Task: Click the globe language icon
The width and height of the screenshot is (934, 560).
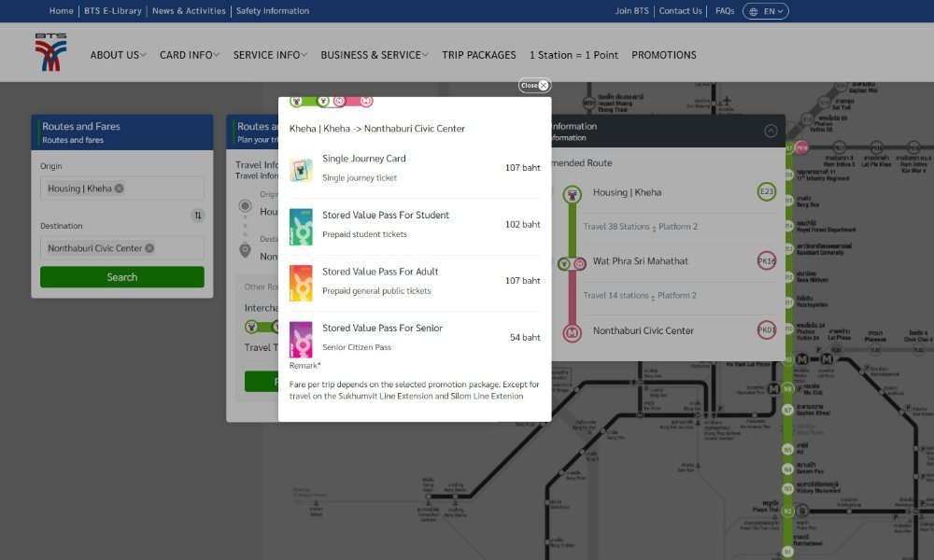Action: point(754,11)
